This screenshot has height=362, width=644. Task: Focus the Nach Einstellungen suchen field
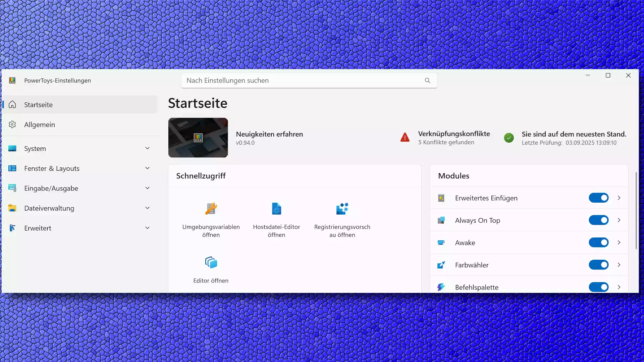[309, 81]
